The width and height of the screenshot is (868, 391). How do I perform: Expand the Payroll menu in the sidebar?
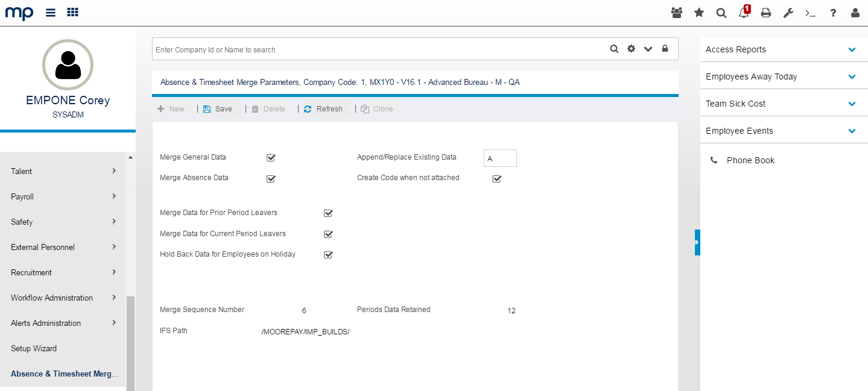pyautogui.click(x=62, y=196)
